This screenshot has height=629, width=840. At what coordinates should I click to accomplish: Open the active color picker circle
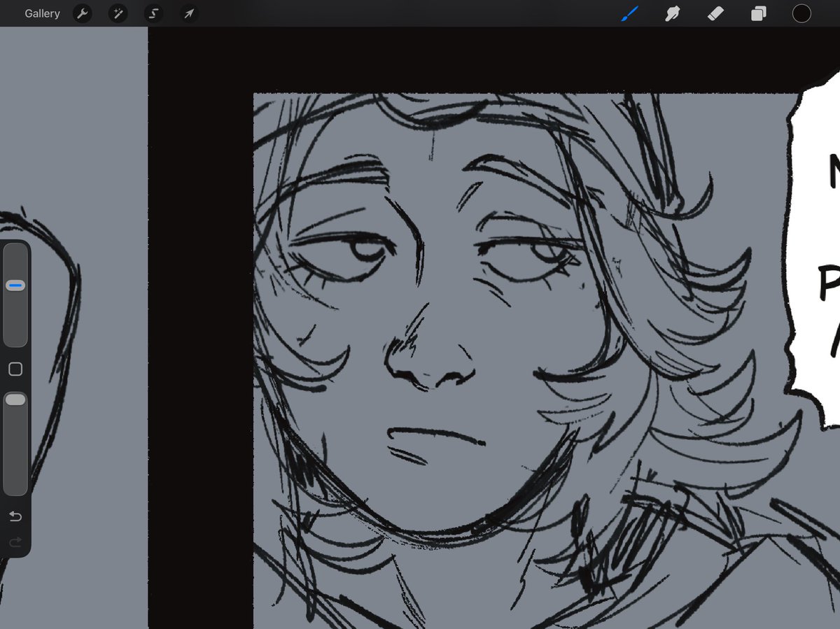801,13
